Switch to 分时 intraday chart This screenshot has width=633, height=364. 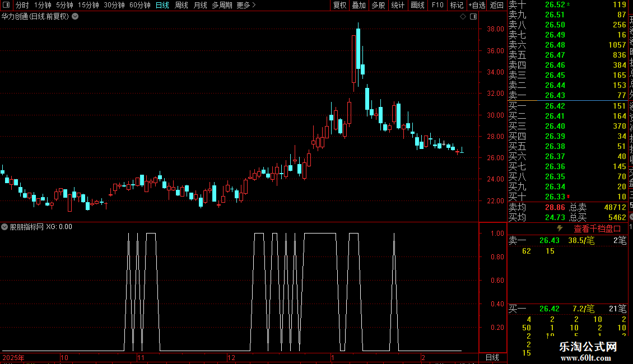click(22, 5)
